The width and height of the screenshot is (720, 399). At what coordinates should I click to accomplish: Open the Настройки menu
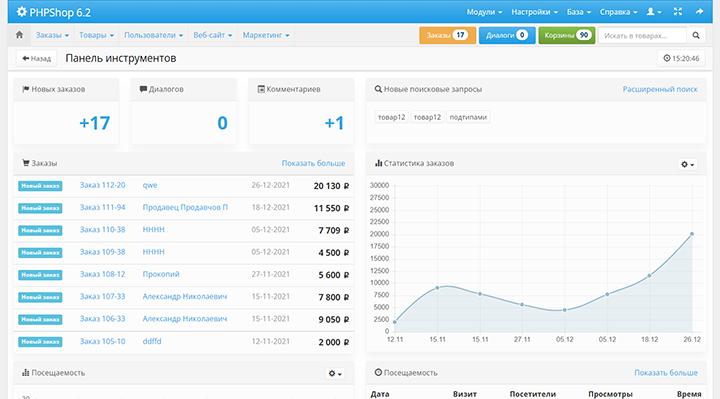tap(534, 12)
